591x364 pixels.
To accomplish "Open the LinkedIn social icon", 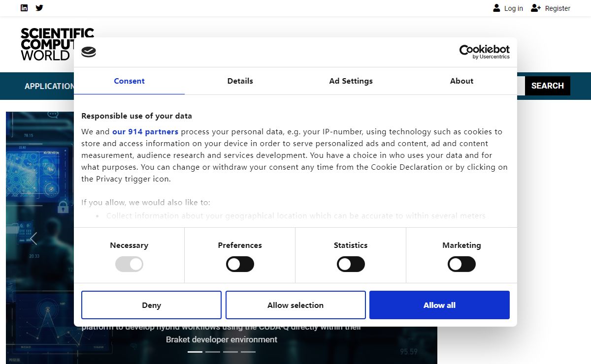I will pos(24,8).
